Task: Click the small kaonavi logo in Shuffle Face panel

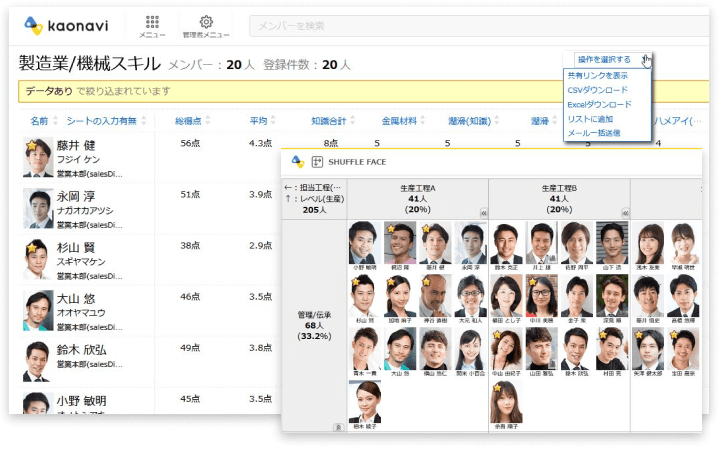Action: tap(297, 161)
